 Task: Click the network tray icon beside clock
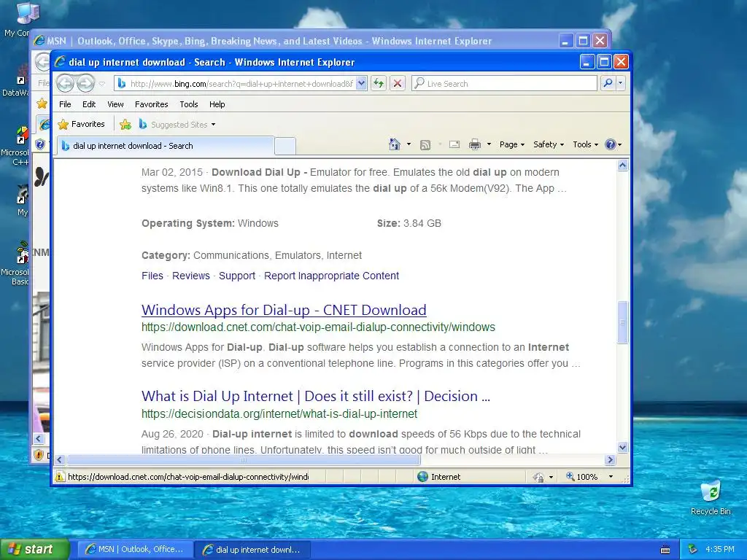click(x=692, y=549)
